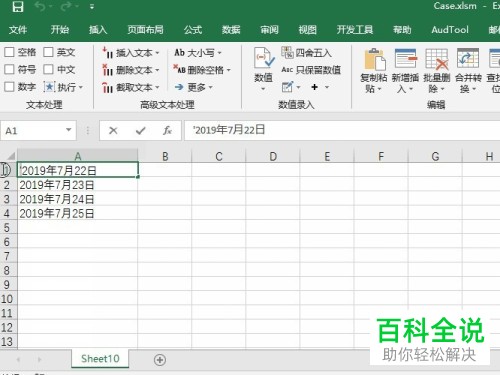The height and width of the screenshot is (375, 500).
Task: Click previous-sheet navigation arrow
Action: tap(18, 360)
